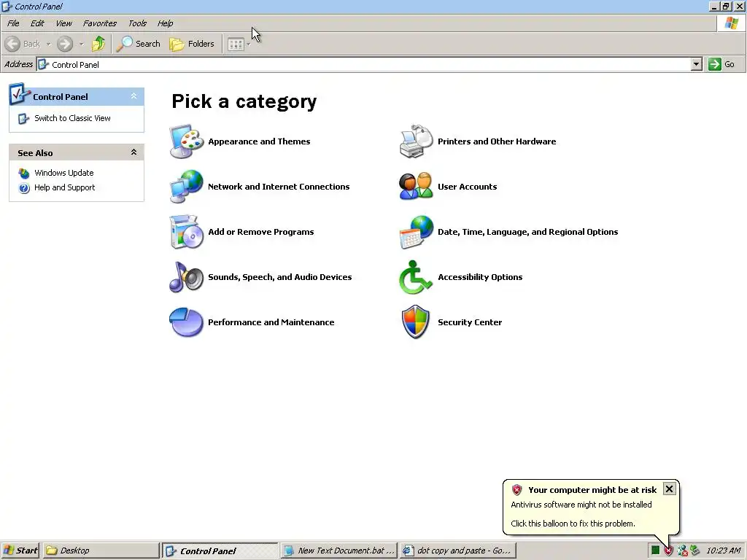Toggle the Folders pane toolbar button

pyautogui.click(x=192, y=44)
